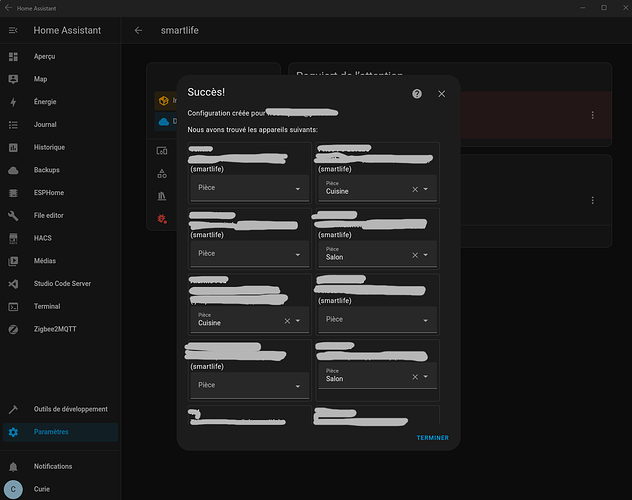Go back from the smartlife page
The width and height of the screenshot is (632, 500).
(138, 30)
